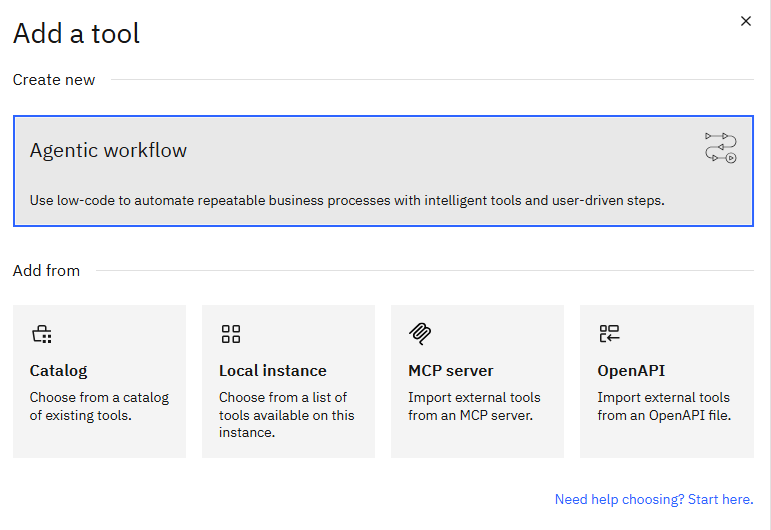Viewport: 771px width, 530px height.
Task: Click 'Import external tools from an OpenAPI file' text
Action: coord(663,406)
